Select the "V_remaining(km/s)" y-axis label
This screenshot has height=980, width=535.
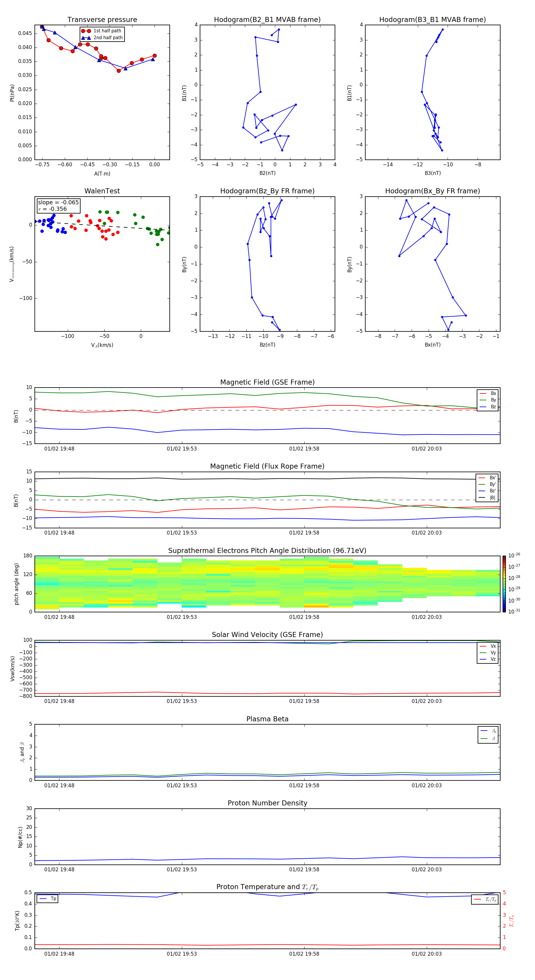tap(12, 264)
